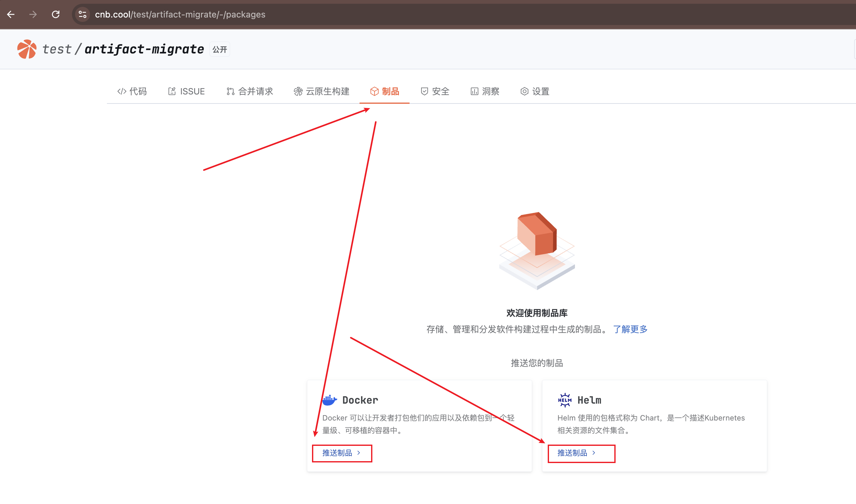Click Docker's 推送制品 link
Image resolution: width=856 pixels, height=504 pixels.
(x=341, y=453)
